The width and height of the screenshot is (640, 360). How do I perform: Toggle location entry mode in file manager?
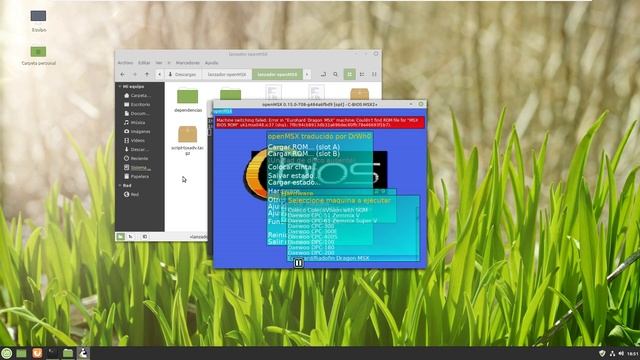click(x=323, y=74)
